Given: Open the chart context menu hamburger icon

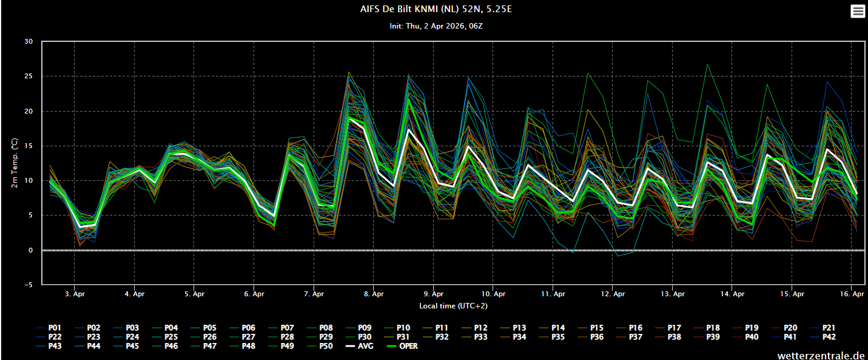Looking at the screenshot, I should click(x=858, y=12).
